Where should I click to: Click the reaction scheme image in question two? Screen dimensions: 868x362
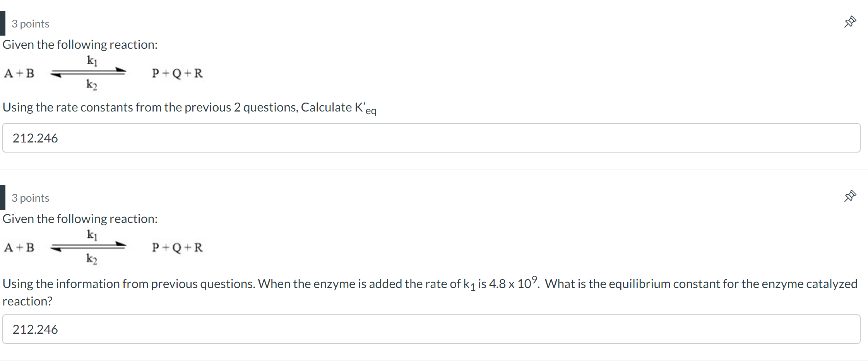coord(104,248)
